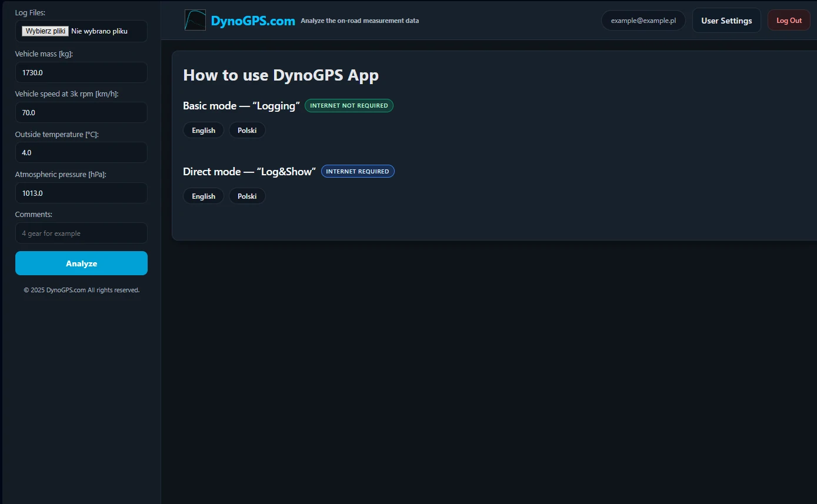The image size is (817, 504).
Task: Select the 'Direct mode — “Log&Show”' heading text
Action: [x=249, y=171]
